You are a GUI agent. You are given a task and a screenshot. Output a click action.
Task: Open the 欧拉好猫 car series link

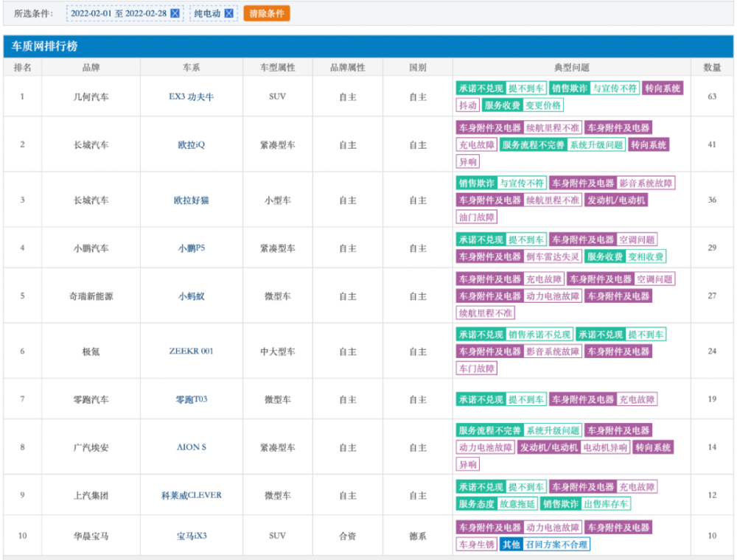192,200
